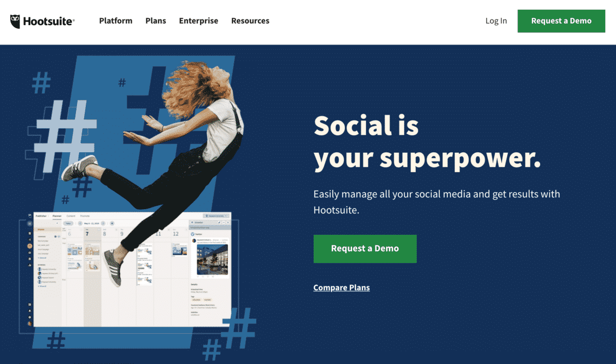Select the day 7 column in the planner
Screen dimensions: 616x364
tap(92, 277)
